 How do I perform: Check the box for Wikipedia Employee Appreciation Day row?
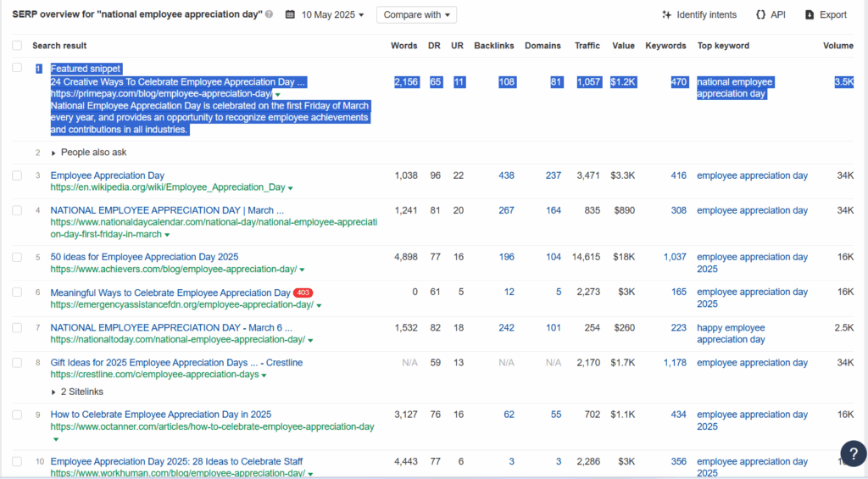point(17,175)
